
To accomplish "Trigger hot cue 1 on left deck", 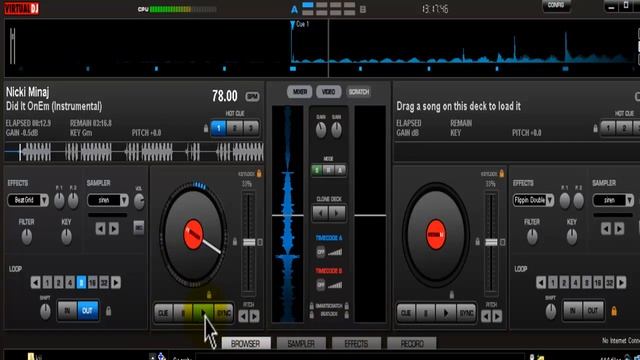I will click(x=218, y=128).
